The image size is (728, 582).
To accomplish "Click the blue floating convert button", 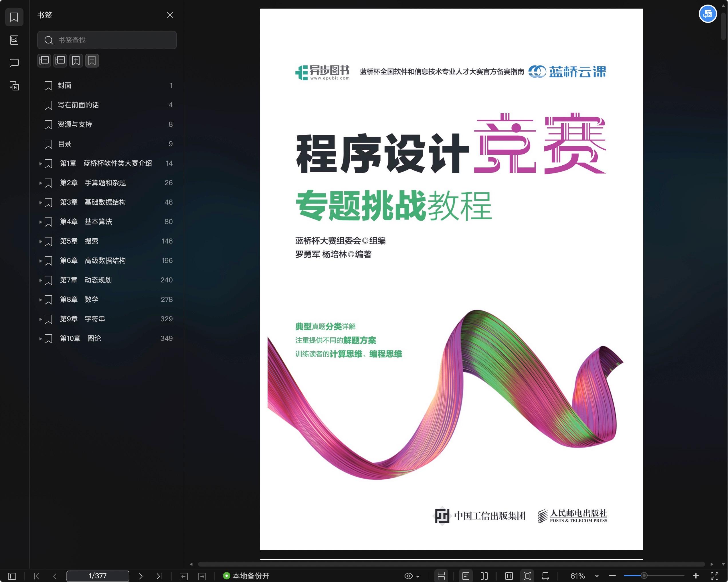I will pyautogui.click(x=707, y=14).
